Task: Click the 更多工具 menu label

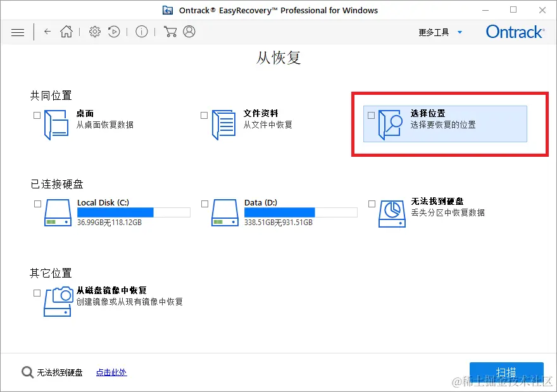Action: click(x=434, y=32)
